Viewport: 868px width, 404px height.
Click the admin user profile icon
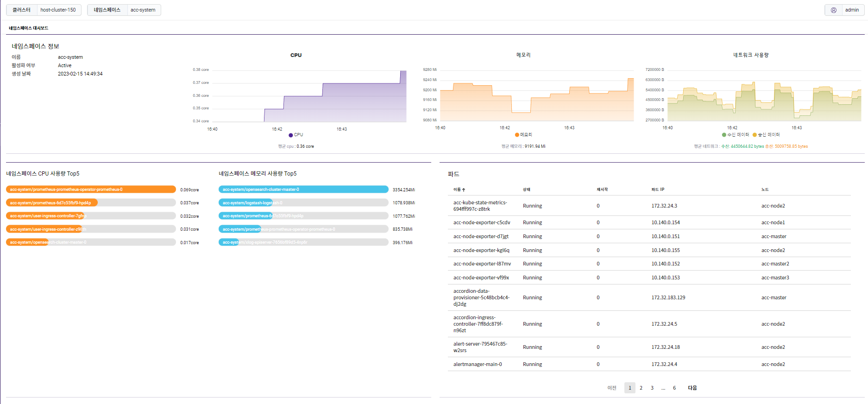point(834,10)
